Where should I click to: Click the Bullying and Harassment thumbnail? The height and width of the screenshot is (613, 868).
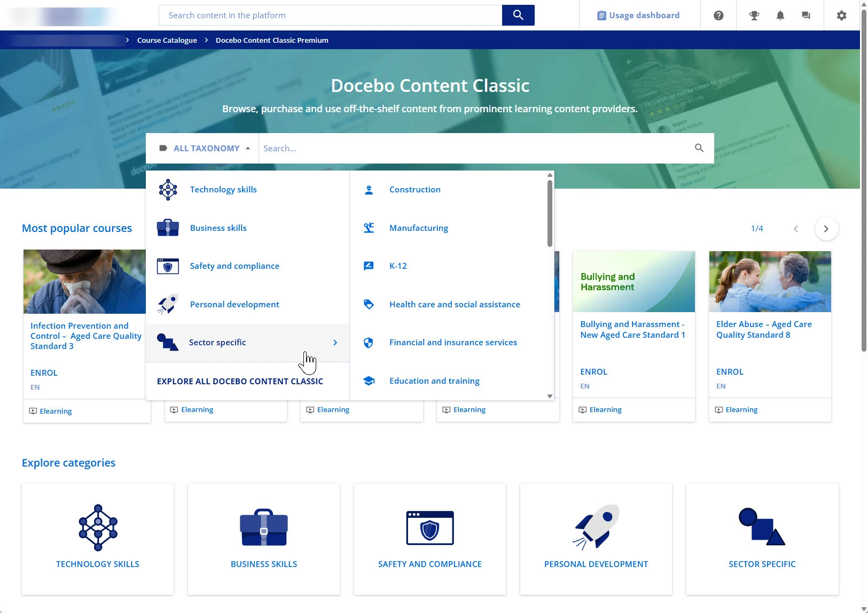click(634, 281)
